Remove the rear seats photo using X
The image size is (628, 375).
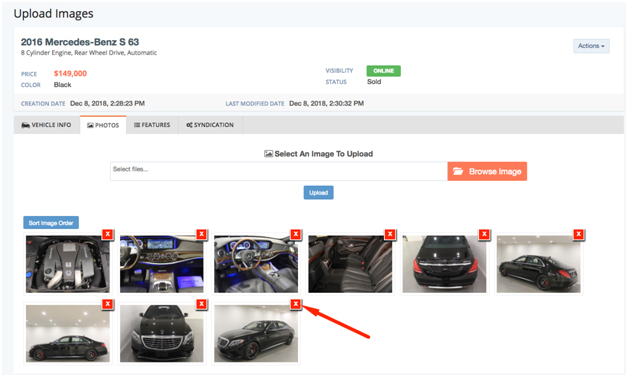coord(390,234)
